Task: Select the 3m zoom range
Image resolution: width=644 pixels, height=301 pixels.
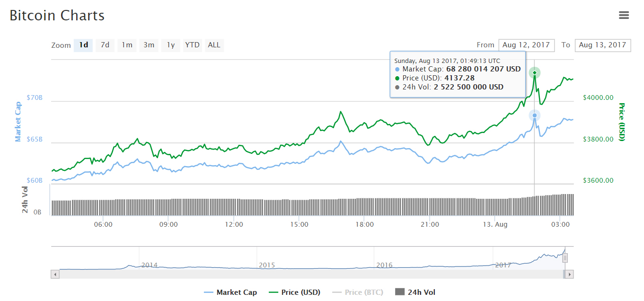Action: pyautogui.click(x=148, y=45)
